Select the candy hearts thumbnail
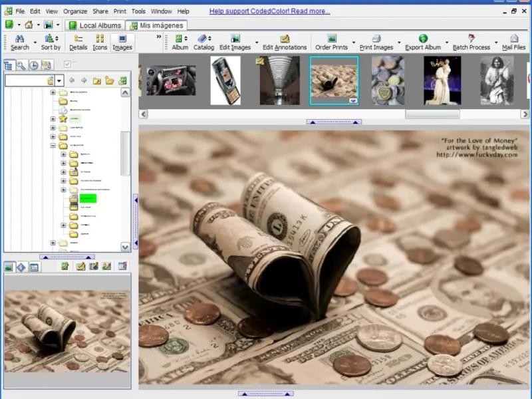Viewport: 532px width, 399px height. (x=388, y=80)
